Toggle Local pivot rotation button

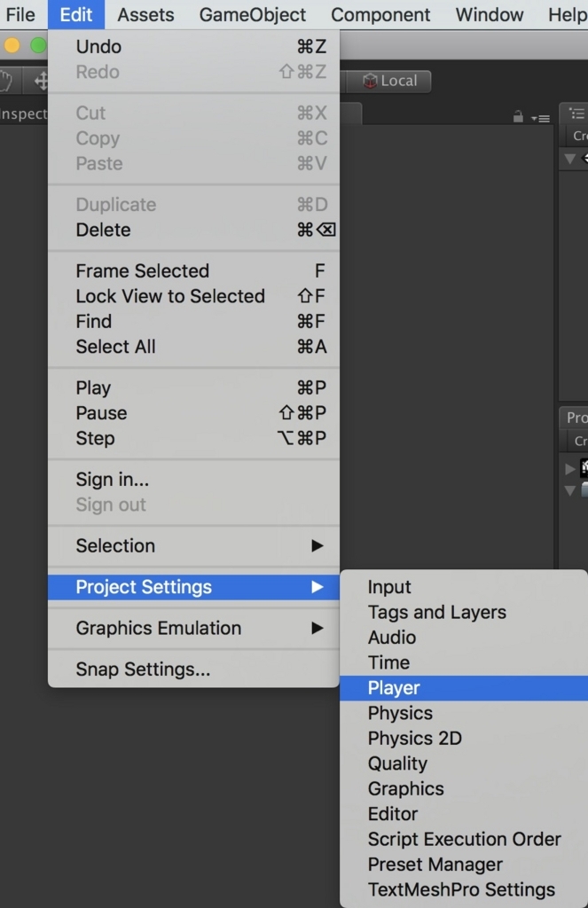coord(388,81)
